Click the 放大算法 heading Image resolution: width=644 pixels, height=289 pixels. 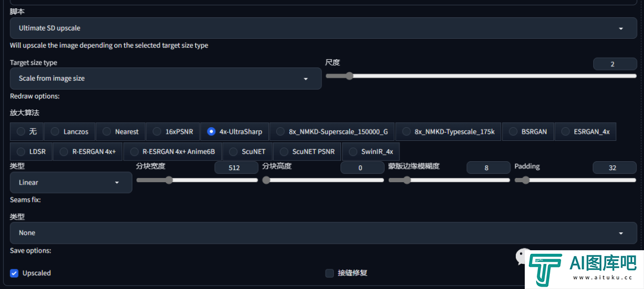[24, 113]
